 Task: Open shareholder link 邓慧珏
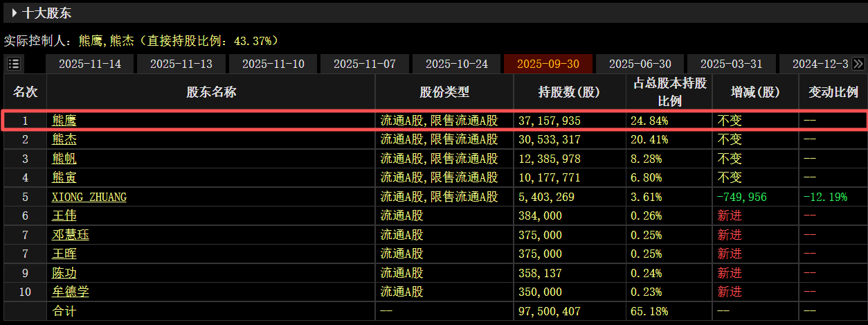tap(71, 235)
